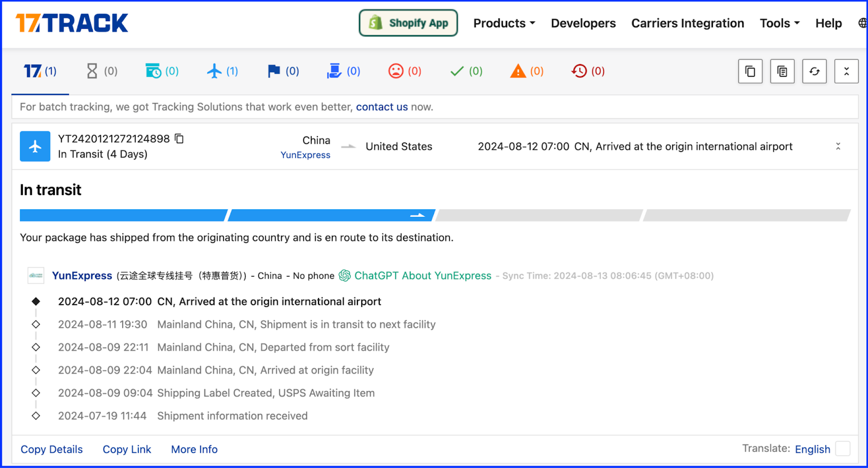868x468 pixels.
Task: Select the airplane In Transit tab
Action: click(222, 71)
